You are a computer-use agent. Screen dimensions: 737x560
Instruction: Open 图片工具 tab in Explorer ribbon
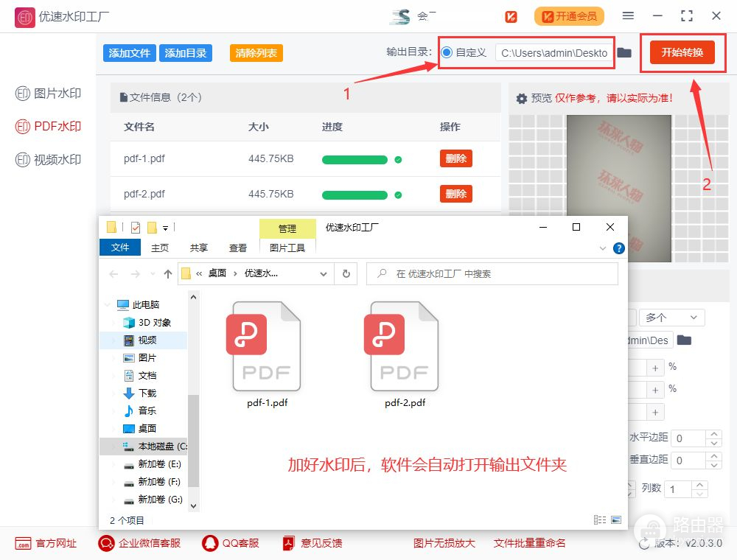[x=287, y=248]
